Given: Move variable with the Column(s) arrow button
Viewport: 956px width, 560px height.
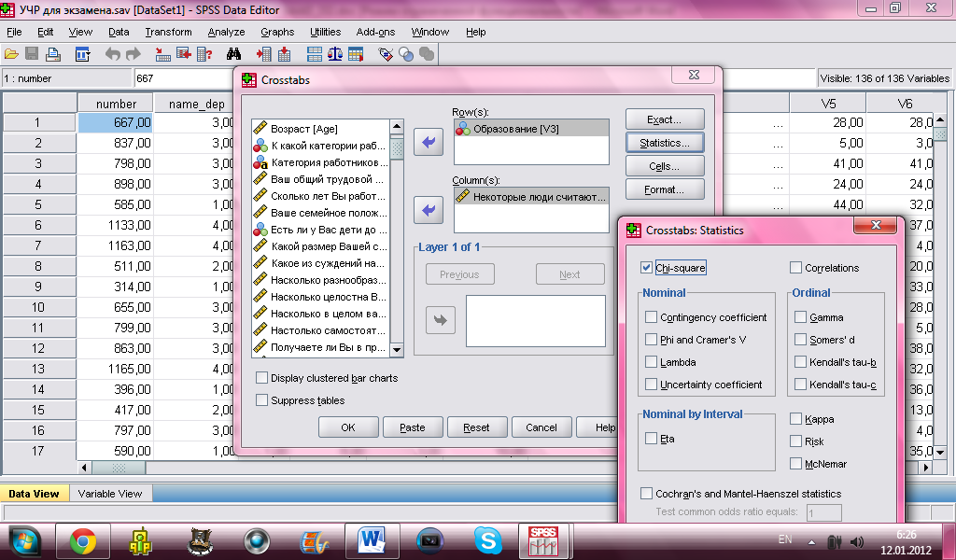Looking at the screenshot, I should (429, 210).
